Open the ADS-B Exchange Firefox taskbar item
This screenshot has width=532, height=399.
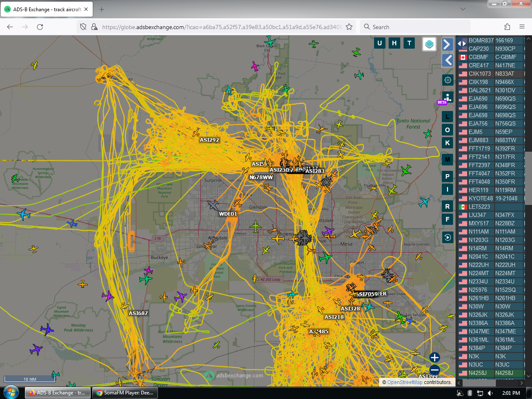coord(58,393)
